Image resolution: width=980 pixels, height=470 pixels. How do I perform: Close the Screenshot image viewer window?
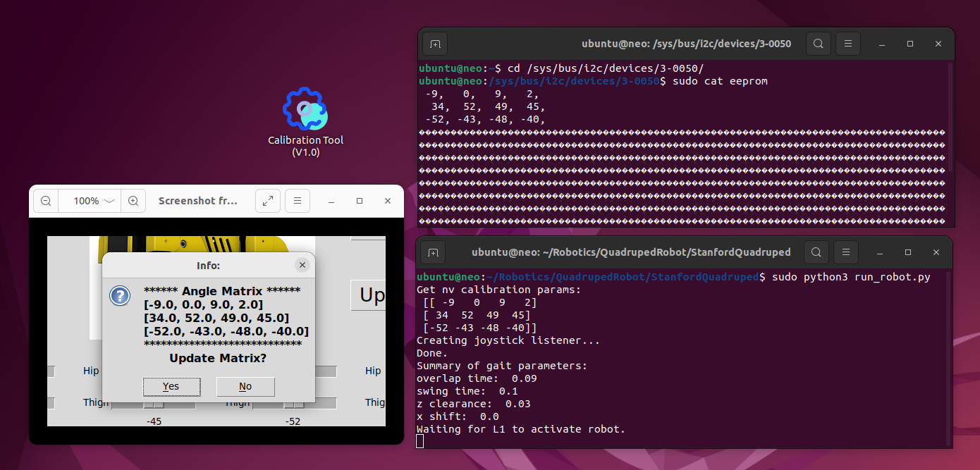(x=388, y=201)
